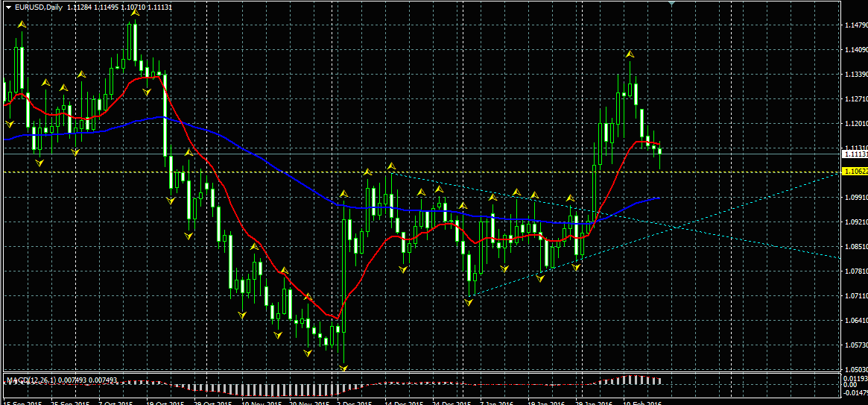Click the 1.09210 price axis label
Image resolution: width=868 pixels, height=405 pixels.
point(855,222)
